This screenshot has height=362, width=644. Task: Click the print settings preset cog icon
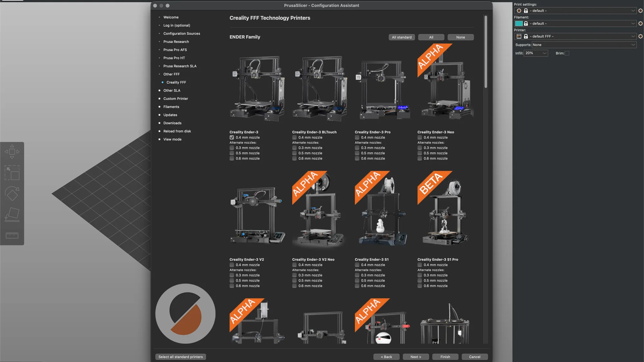pos(519,11)
